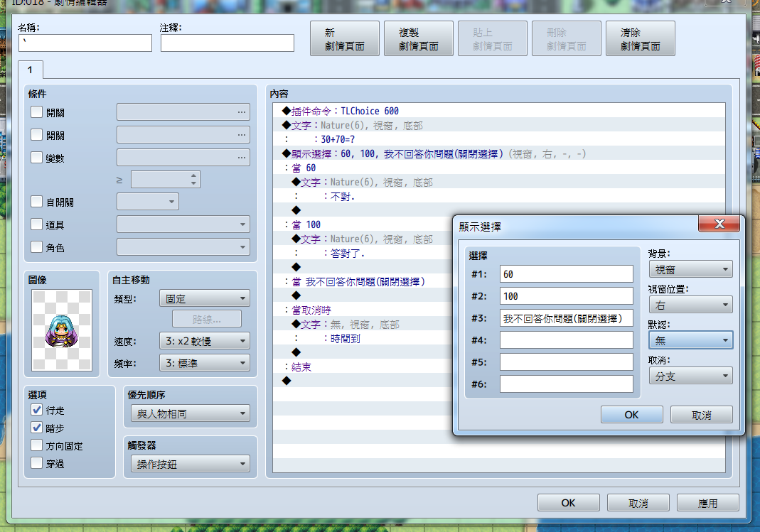Click 清除劇情頁面 button
The image size is (760, 532).
[641, 39]
